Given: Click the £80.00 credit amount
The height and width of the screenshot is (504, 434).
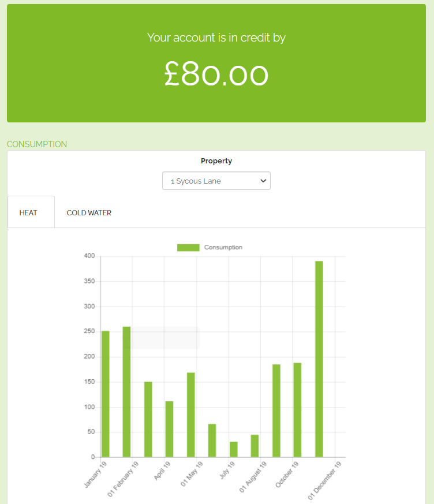Looking at the screenshot, I should (x=216, y=74).
